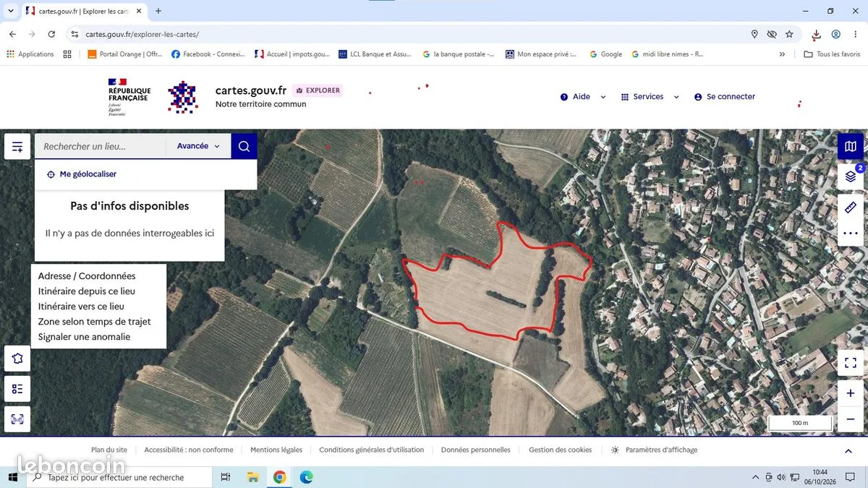This screenshot has height=488, width=868.
Task: Click the overview map icon at bottom left
Action: click(x=17, y=419)
